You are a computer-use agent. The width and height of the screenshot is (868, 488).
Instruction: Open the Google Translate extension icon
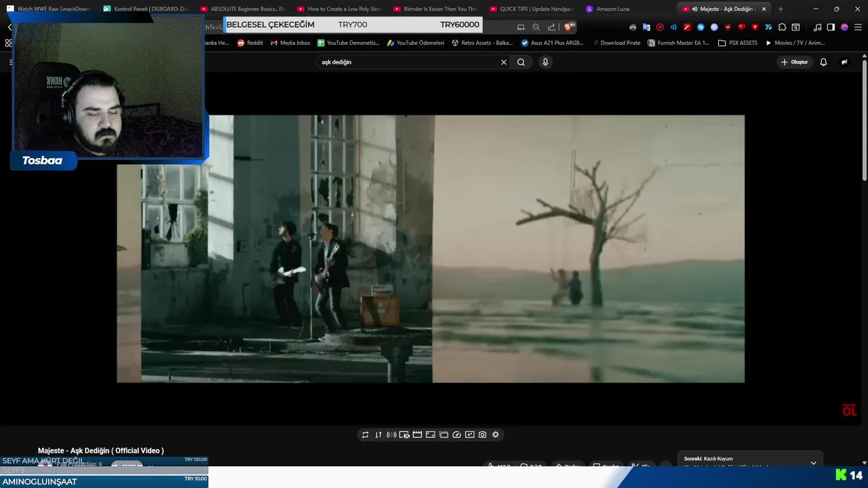(x=646, y=27)
